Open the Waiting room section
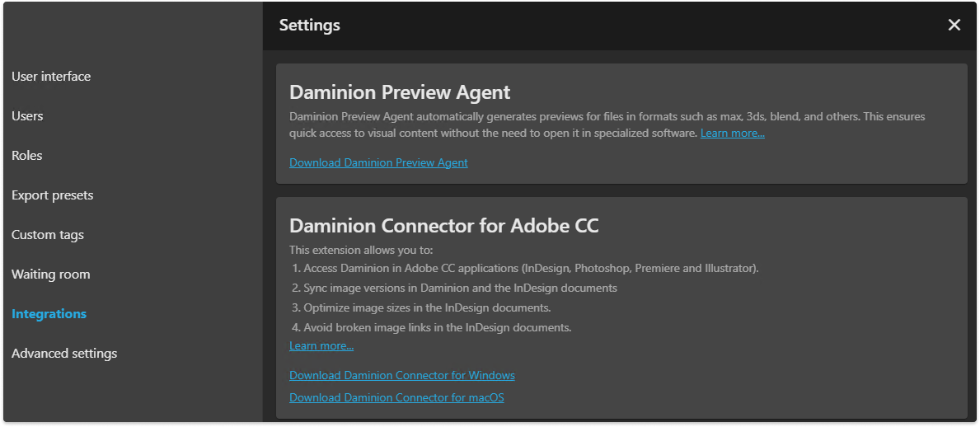 coord(51,274)
